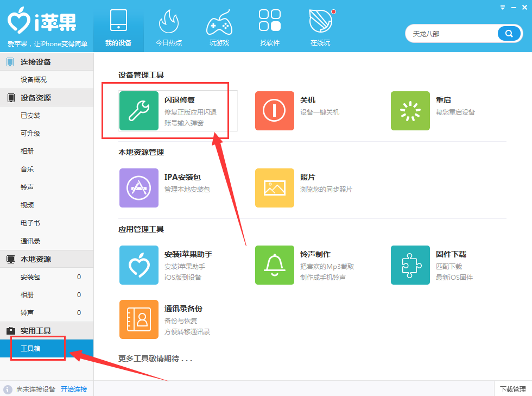Click the search magnifier button

(x=508, y=33)
